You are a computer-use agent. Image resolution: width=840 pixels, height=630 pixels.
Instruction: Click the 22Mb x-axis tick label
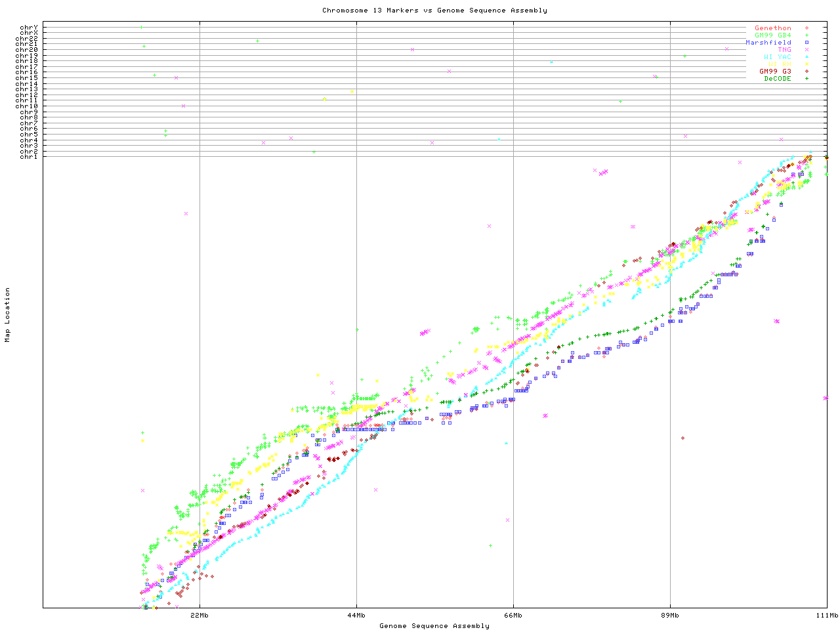coord(199,616)
